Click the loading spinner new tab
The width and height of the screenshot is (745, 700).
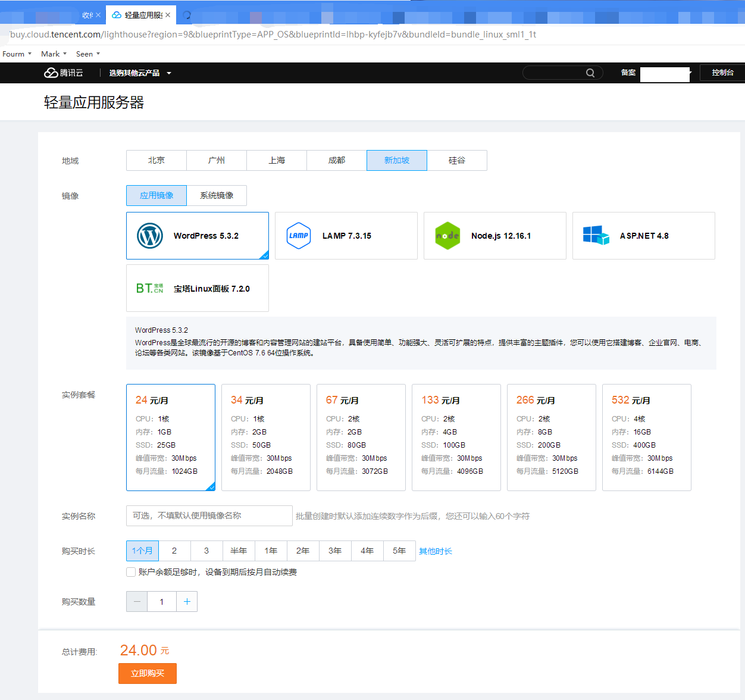187,15
